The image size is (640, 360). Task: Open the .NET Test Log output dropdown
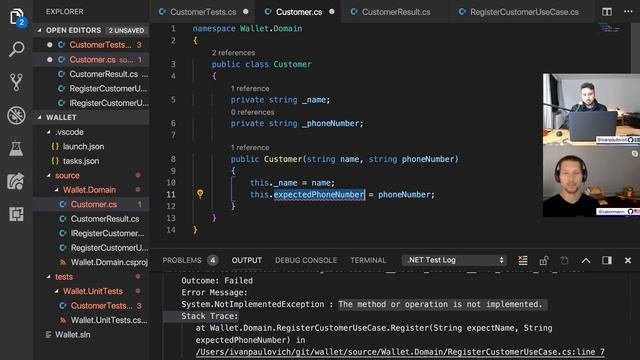pyautogui.click(x=454, y=260)
